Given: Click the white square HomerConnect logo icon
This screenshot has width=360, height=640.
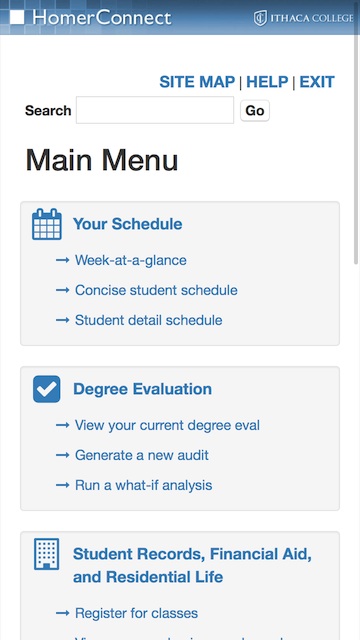Looking at the screenshot, I should (x=17, y=17).
